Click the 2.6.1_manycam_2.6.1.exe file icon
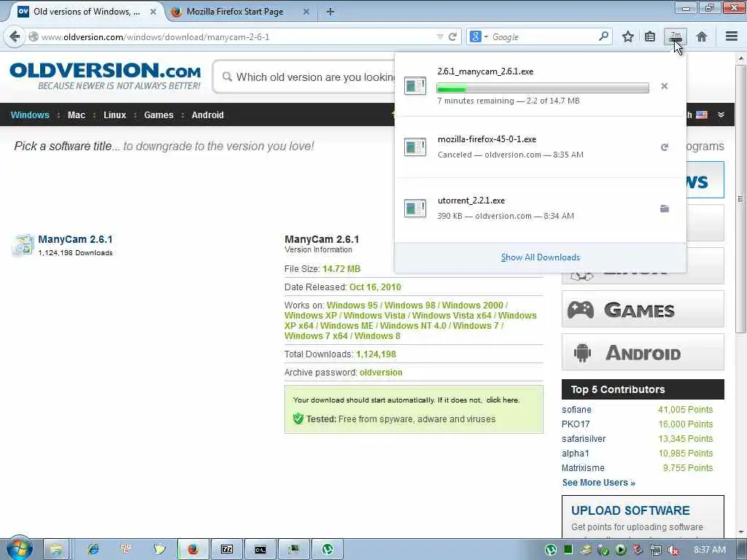Screen dimensions: 747x560 coord(415,86)
